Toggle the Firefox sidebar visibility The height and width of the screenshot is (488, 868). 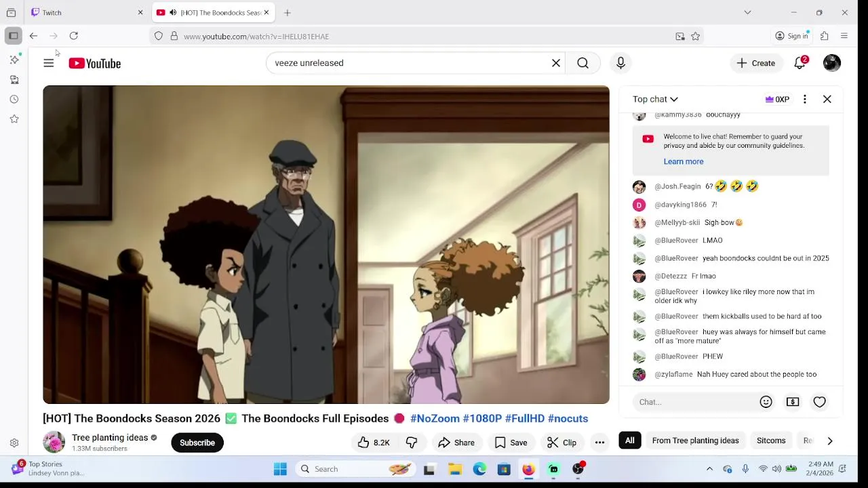pyautogui.click(x=14, y=36)
